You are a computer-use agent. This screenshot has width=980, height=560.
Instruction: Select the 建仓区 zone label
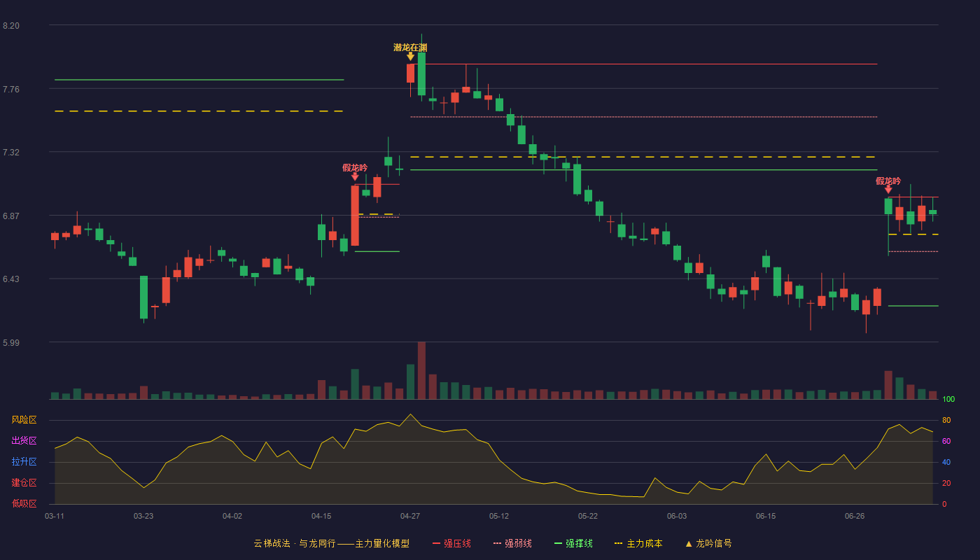point(24,483)
